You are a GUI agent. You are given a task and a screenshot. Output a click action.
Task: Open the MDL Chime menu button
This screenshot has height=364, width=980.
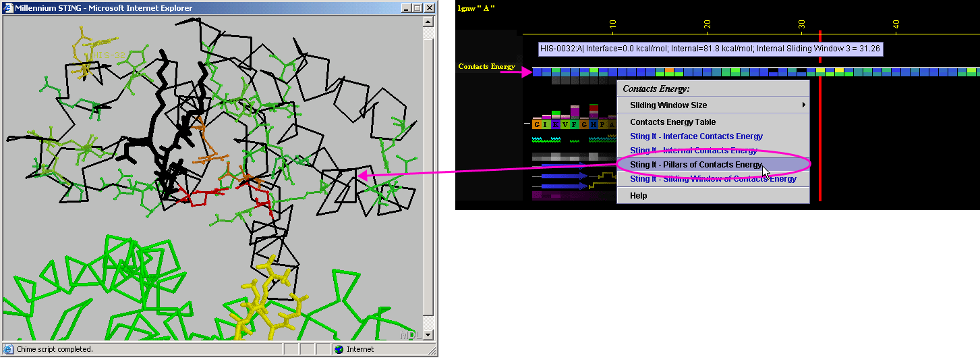tap(410, 335)
